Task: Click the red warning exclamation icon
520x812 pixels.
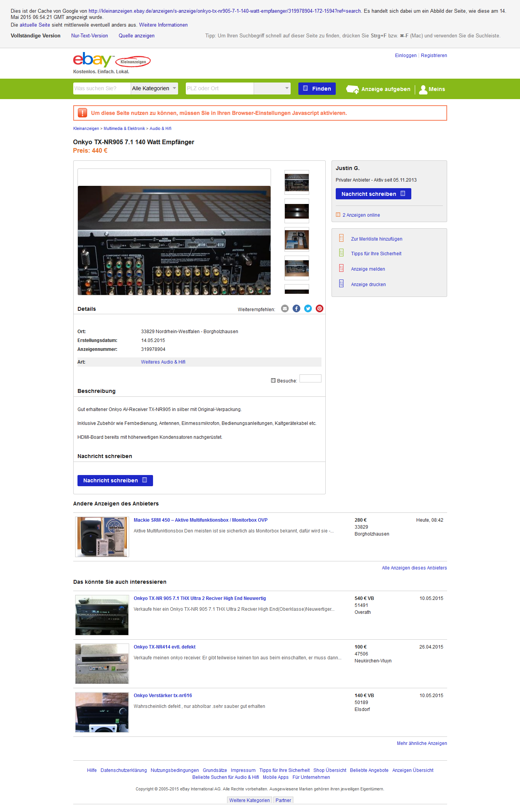Action: tap(82, 113)
